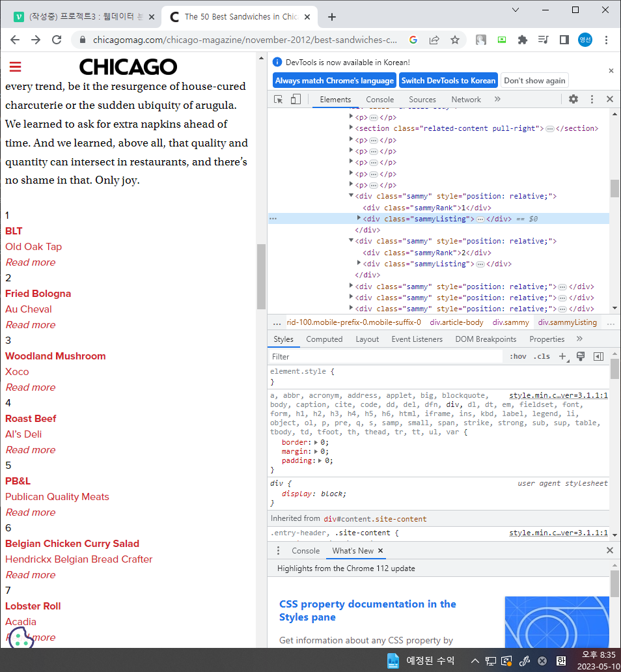The height and width of the screenshot is (672, 621).
Task: Toggle computed styles sidebar icon
Action: click(598, 356)
